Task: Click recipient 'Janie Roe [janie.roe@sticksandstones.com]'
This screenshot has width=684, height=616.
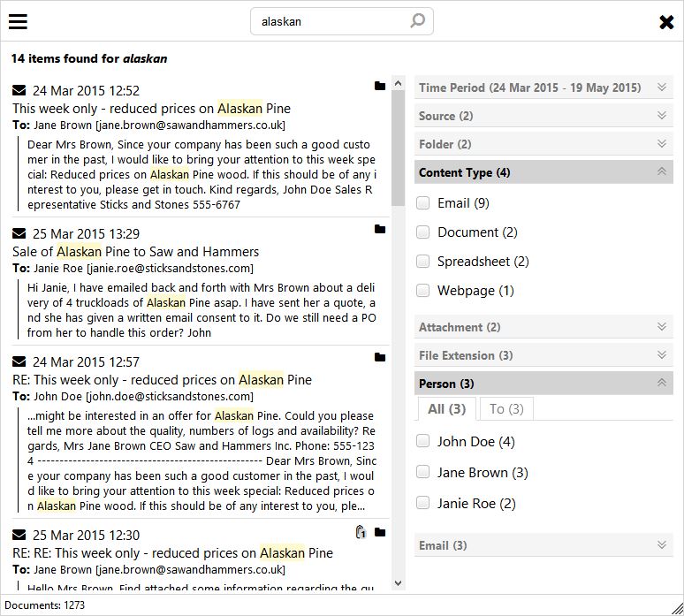Action: click(143, 269)
